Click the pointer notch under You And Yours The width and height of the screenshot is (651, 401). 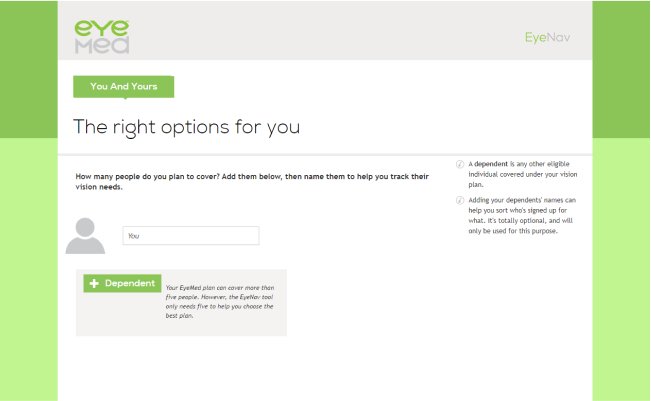click(125, 99)
